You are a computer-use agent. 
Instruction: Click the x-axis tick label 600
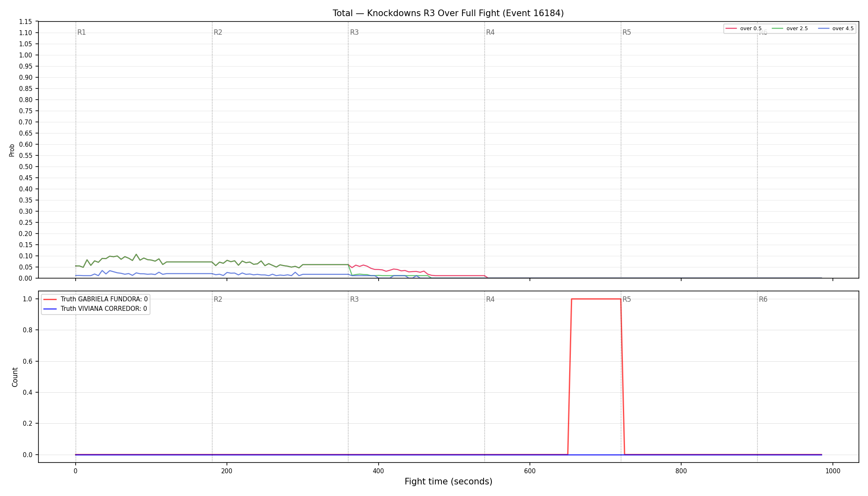529,471
